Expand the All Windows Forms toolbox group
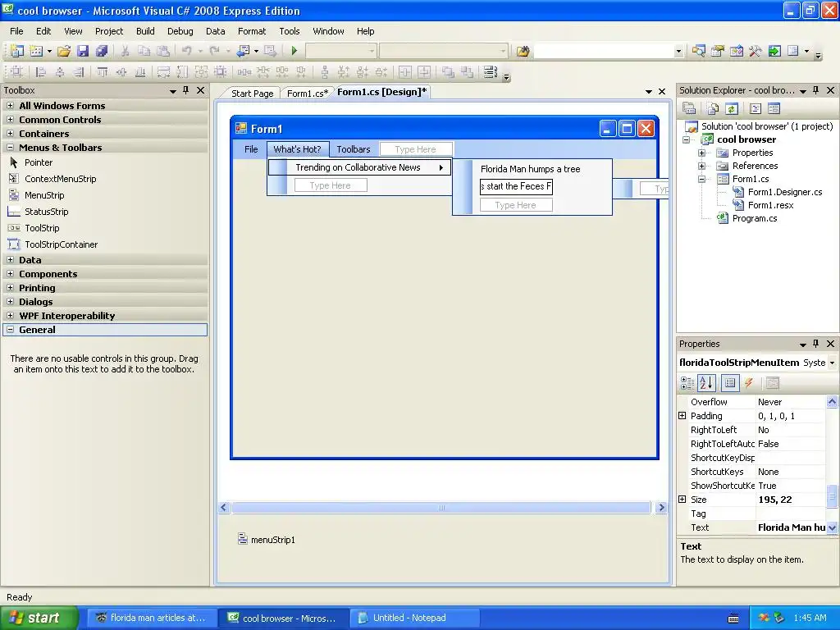The width and height of the screenshot is (840, 630). click(x=10, y=106)
